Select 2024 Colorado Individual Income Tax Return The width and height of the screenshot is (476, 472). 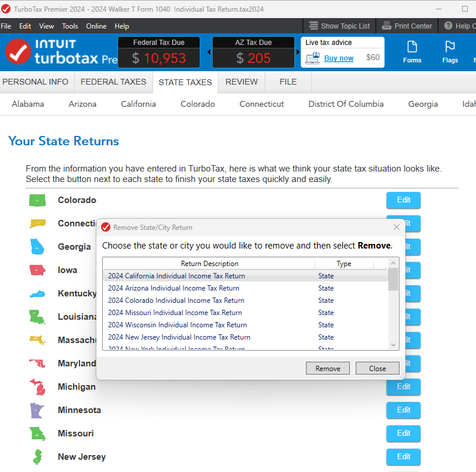(x=245, y=300)
